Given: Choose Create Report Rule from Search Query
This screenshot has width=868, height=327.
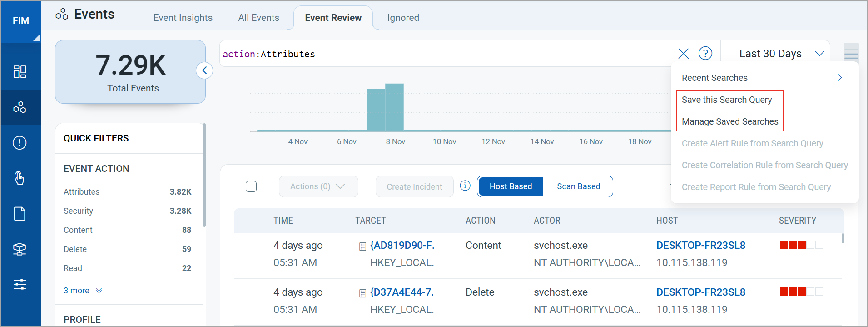Looking at the screenshot, I should tap(756, 187).
